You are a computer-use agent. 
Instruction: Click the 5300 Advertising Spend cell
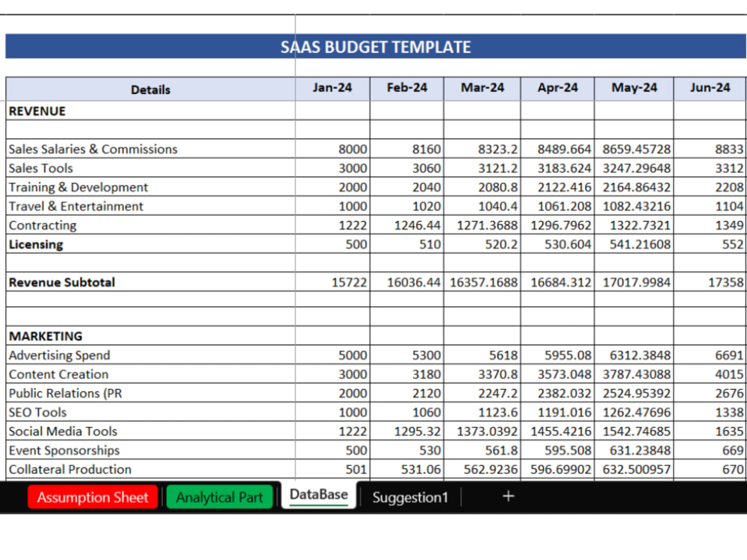click(x=407, y=355)
